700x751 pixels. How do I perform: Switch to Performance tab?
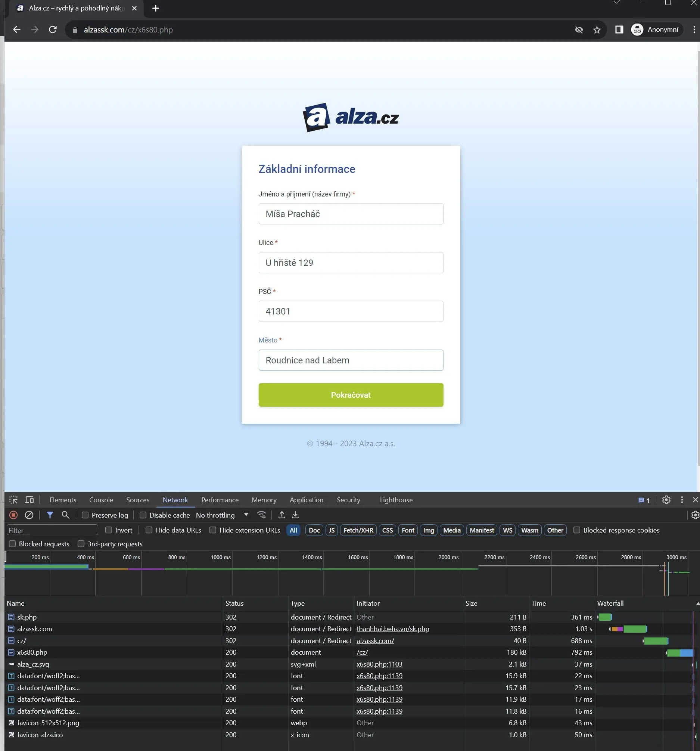point(220,500)
